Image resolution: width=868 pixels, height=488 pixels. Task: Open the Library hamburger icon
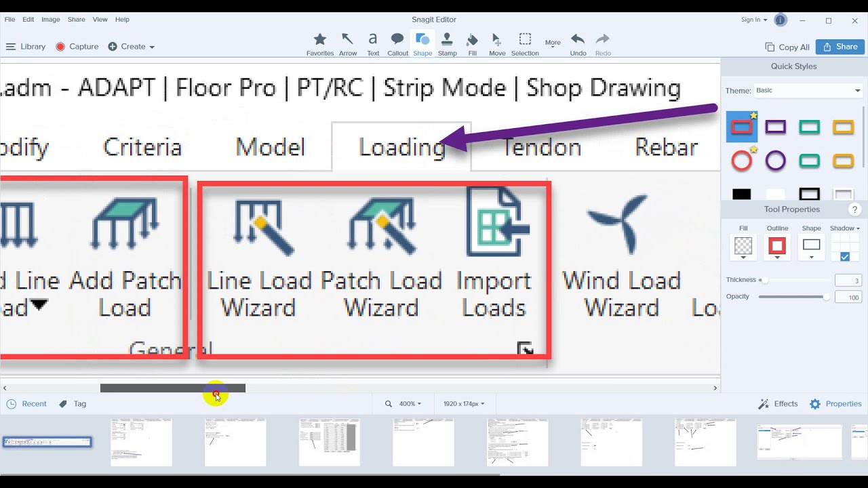click(10, 47)
